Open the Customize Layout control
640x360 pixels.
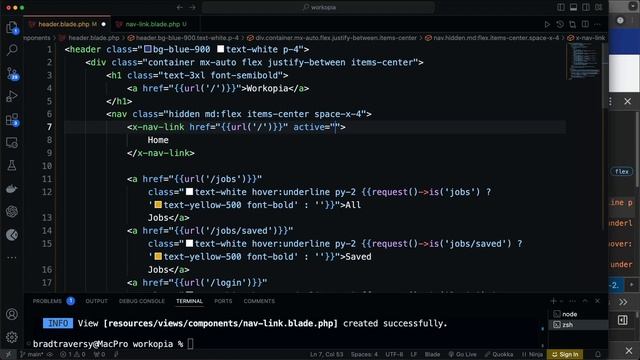click(598, 7)
